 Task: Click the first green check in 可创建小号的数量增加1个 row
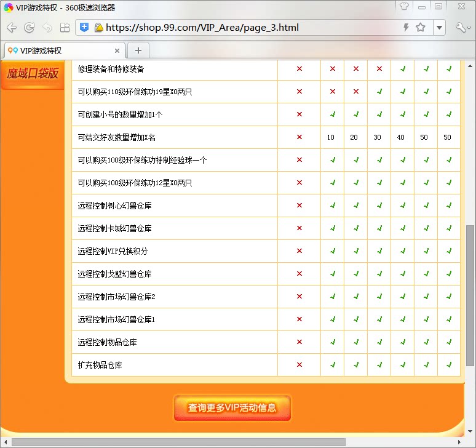[x=333, y=114]
